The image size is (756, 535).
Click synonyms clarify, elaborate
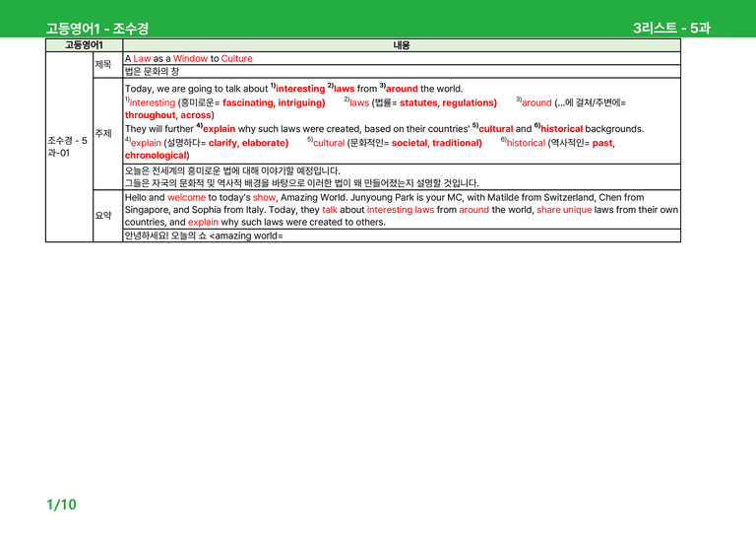tap(248, 143)
